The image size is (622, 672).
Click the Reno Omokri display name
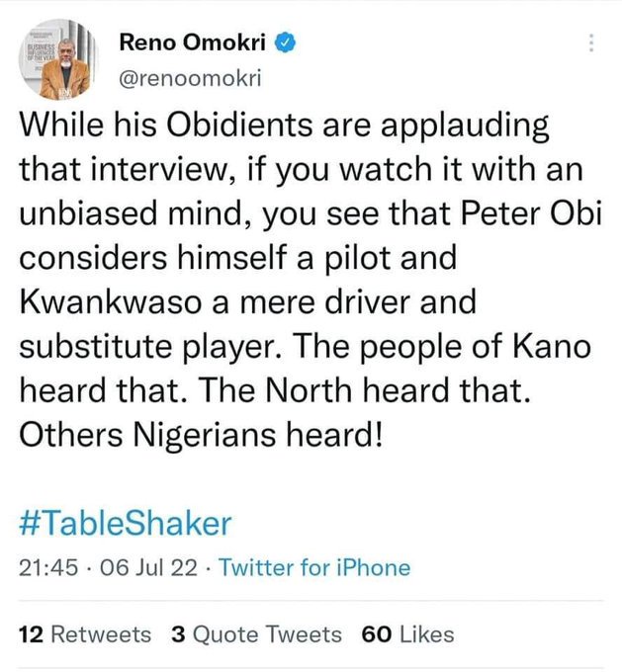click(x=196, y=42)
